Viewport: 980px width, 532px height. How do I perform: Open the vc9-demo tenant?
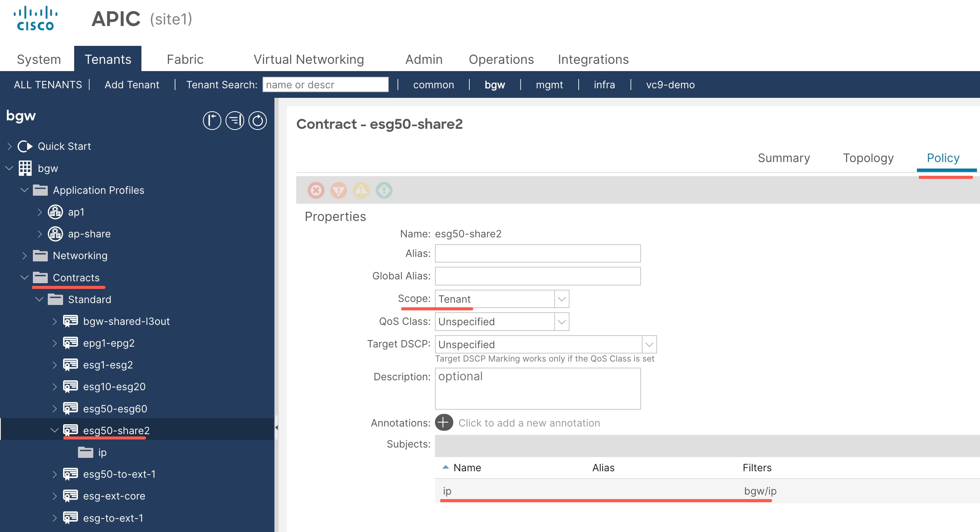coord(670,84)
